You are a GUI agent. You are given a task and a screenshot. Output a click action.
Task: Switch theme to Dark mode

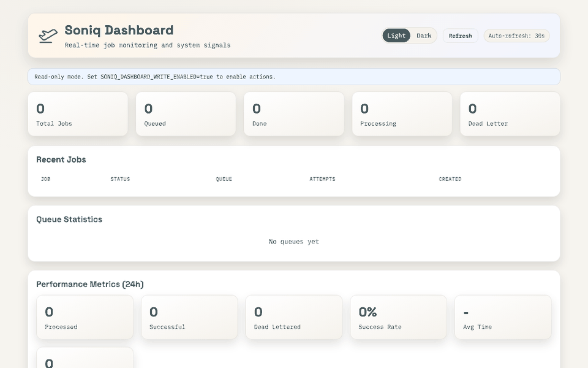coord(424,36)
